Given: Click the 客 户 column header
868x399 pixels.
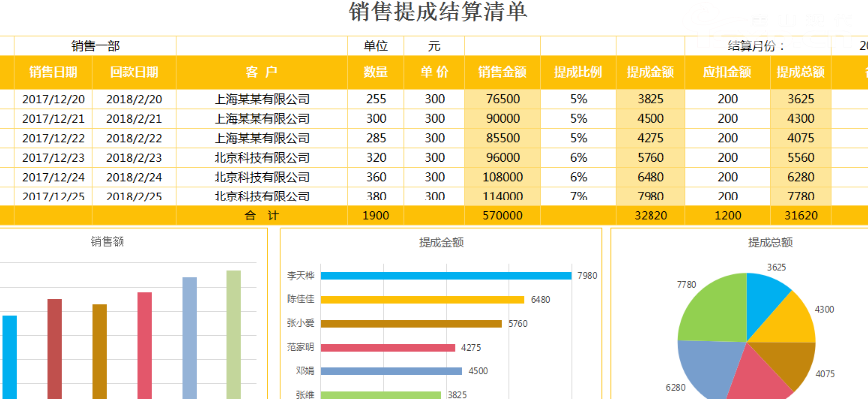Looking at the screenshot, I should (x=261, y=72).
